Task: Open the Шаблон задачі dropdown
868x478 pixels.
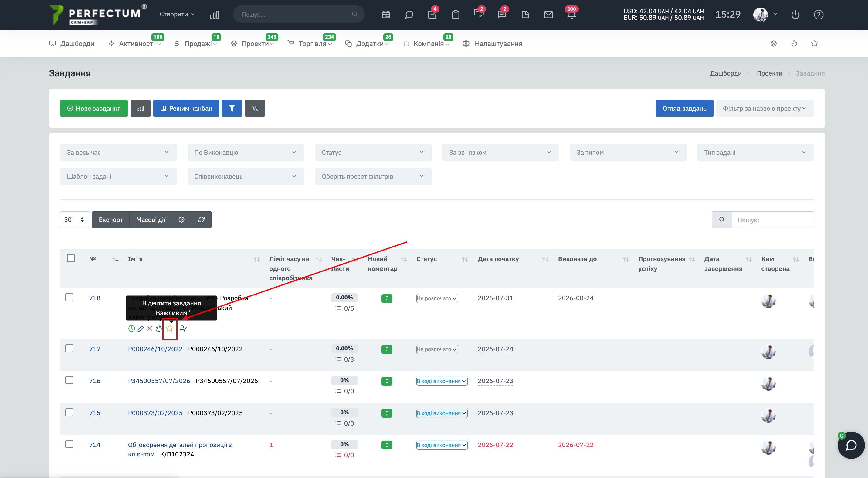Action: (118, 177)
